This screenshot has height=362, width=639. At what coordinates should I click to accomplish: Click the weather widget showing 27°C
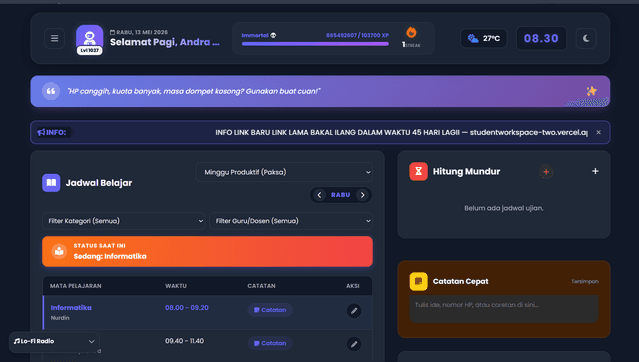click(484, 38)
